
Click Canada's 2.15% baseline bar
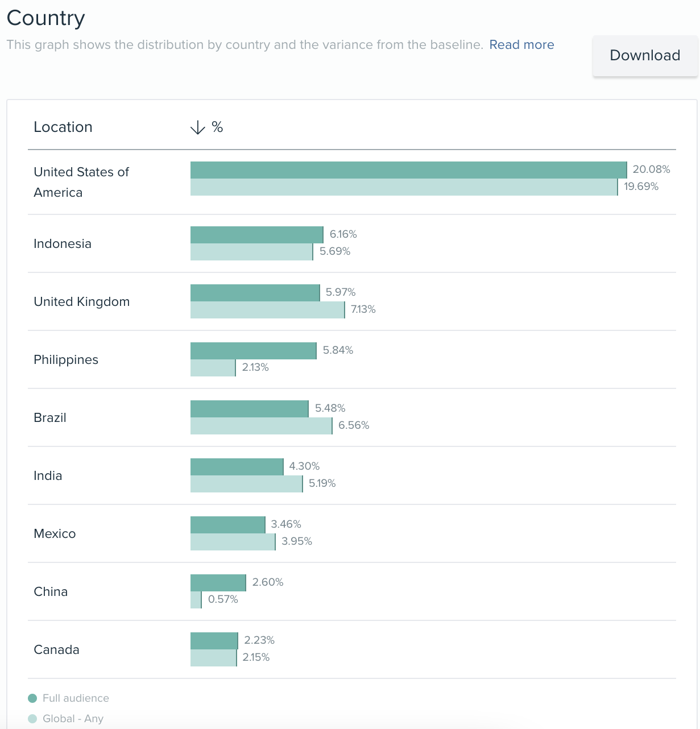213,658
